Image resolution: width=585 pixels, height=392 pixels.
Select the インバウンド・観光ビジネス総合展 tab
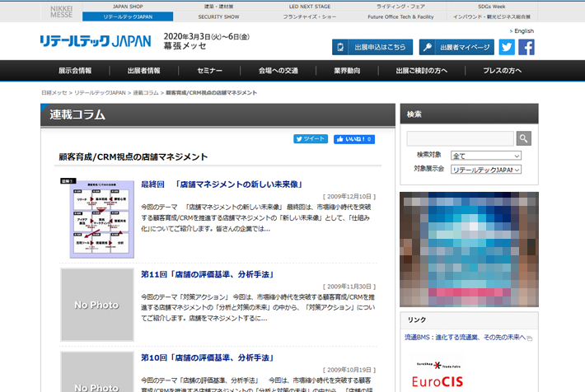pyautogui.click(x=492, y=16)
